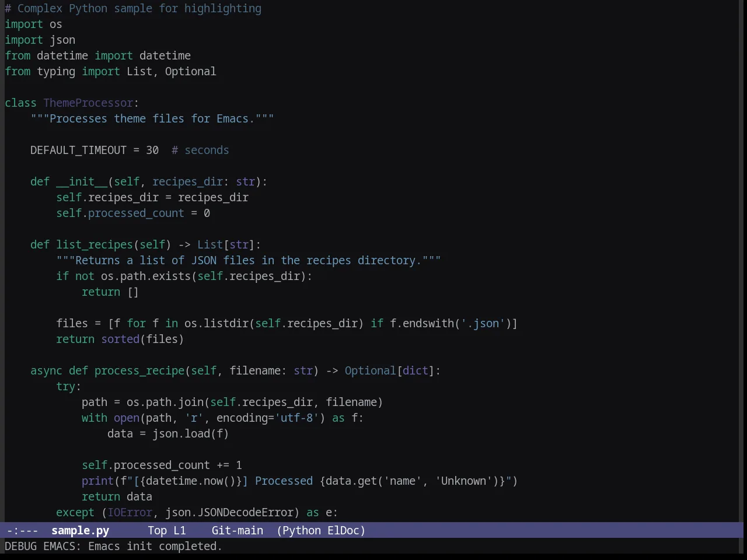Click the echo area message 'Emacs init completed.'

(x=155, y=546)
